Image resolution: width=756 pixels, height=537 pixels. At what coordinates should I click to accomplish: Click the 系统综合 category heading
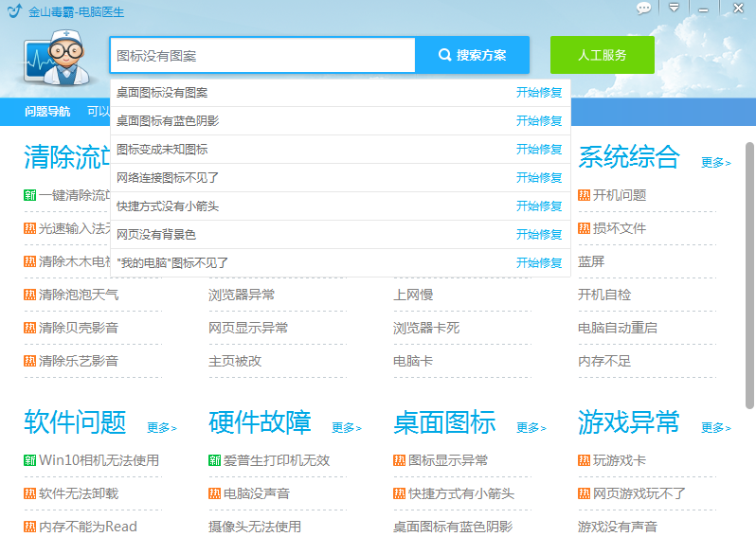629,157
